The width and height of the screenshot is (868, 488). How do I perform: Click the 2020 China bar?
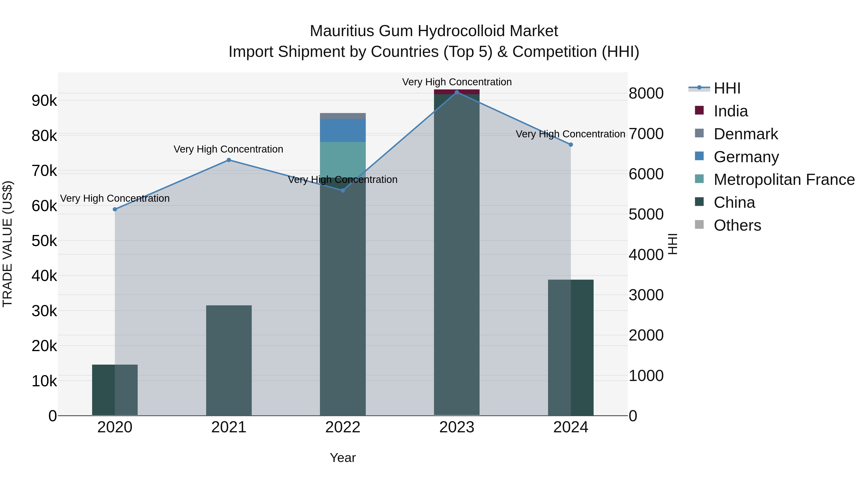[x=115, y=390]
